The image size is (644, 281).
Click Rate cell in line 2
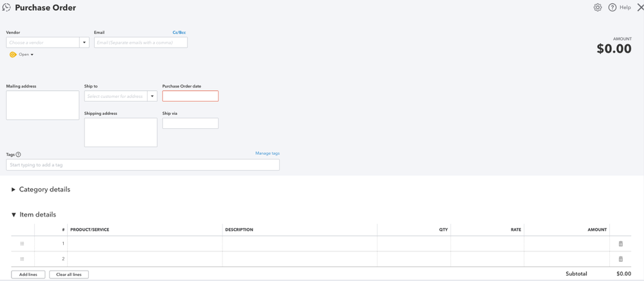487,259
